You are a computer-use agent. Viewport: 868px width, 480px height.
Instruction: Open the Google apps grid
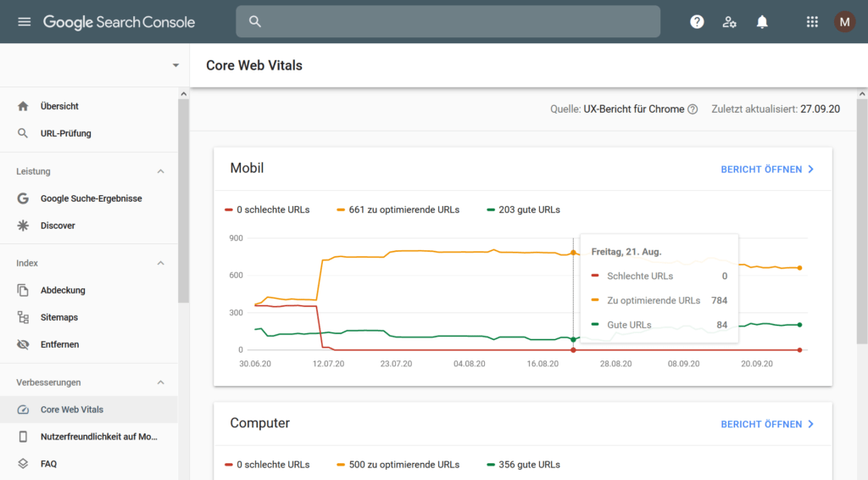pos(812,21)
